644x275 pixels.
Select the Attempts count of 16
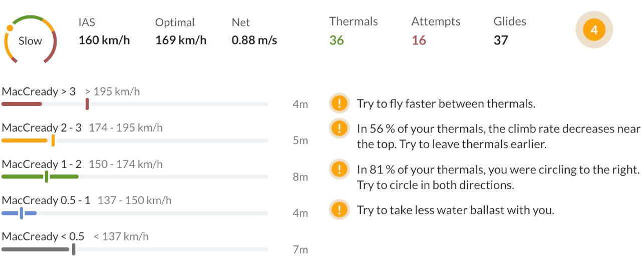[419, 40]
